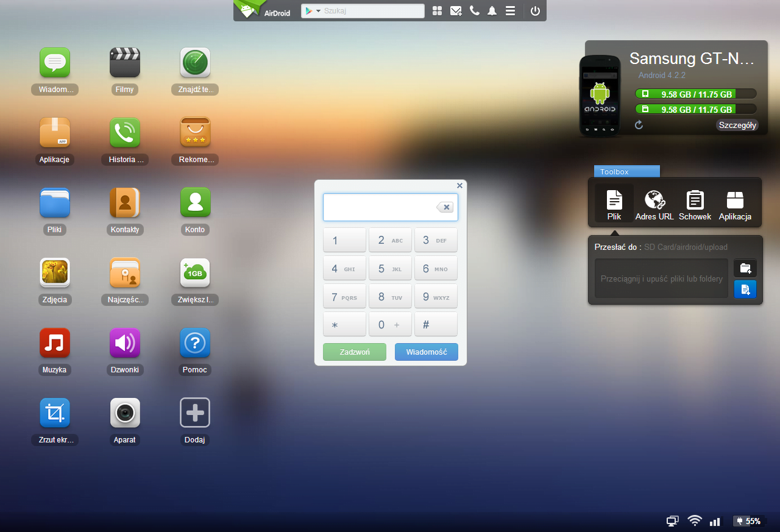Open Historia połączeń call log

point(125,133)
